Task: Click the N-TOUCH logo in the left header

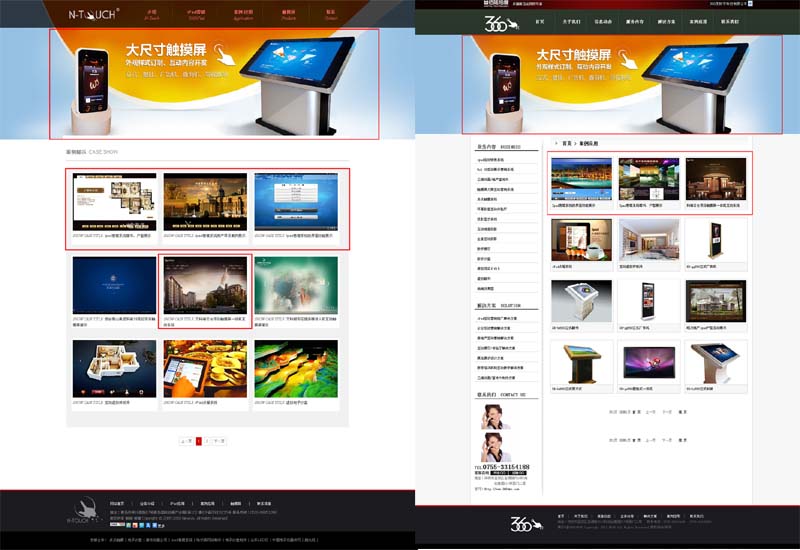Action: point(93,14)
